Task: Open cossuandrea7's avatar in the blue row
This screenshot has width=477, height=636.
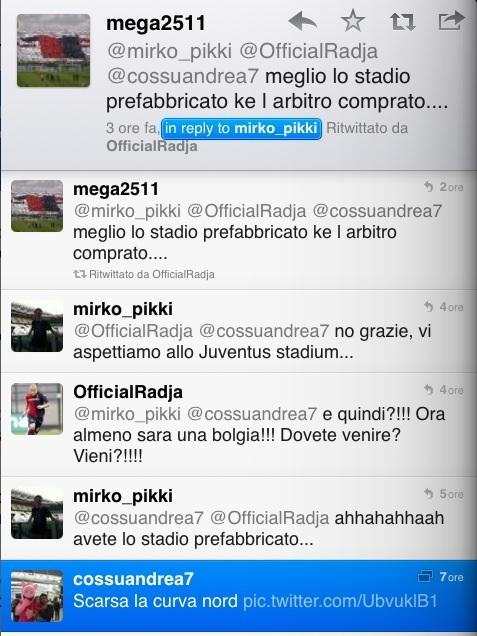Action: pyautogui.click(x=37, y=596)
